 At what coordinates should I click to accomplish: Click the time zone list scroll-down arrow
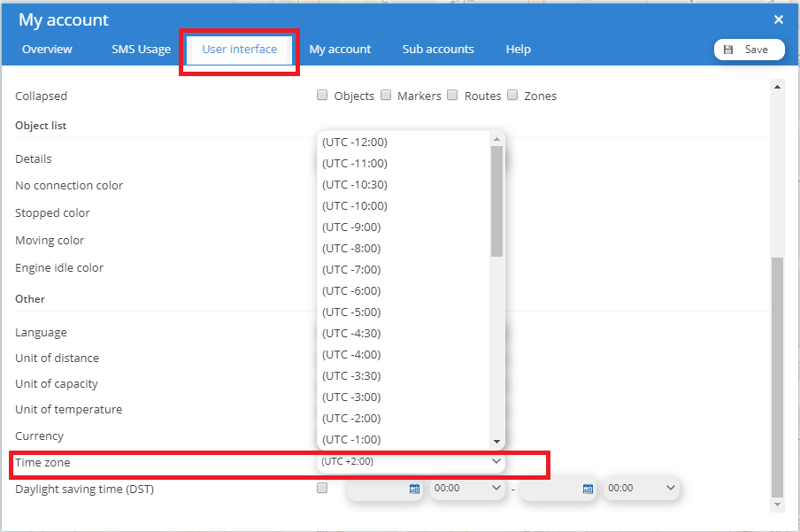[x=497, y=442]
